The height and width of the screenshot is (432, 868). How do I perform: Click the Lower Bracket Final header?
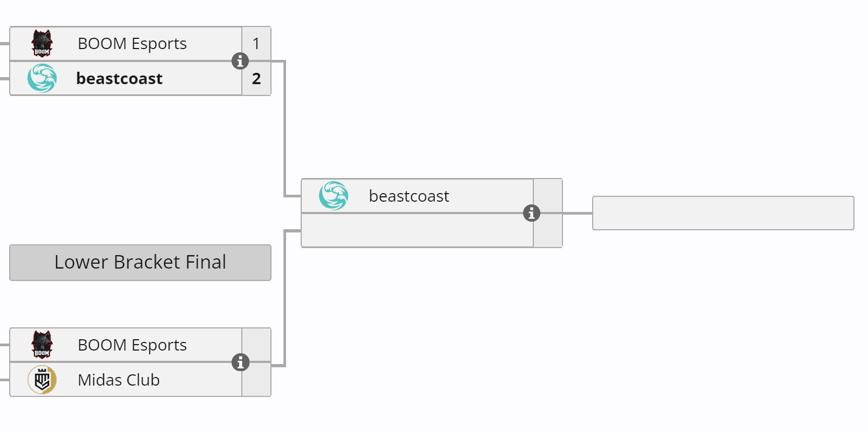coord(140,263)
